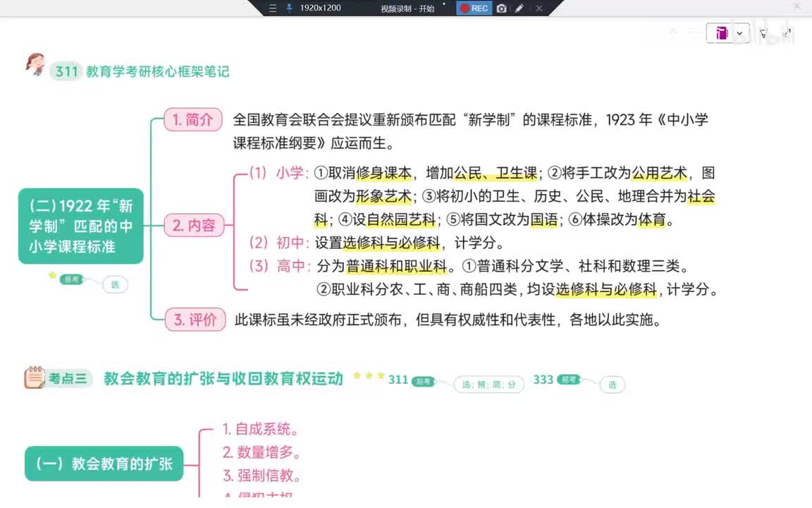Image resolution: width=812 pixels, height=508 pixels.
Task: Click the green tag next to 333
Action: (x=569, y=380)
